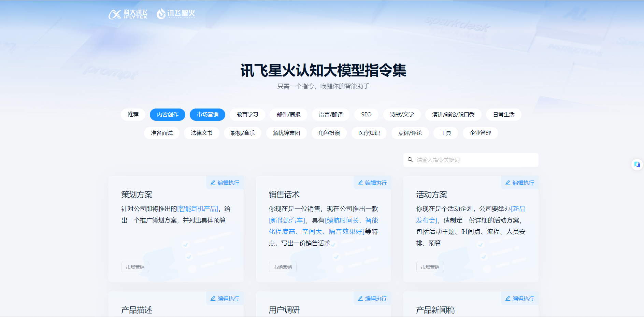The height and width of the screenshot is (317, 644).
Task: Open the 医疗知识 category
Action: pyautogui.click(x=369, y=133)
